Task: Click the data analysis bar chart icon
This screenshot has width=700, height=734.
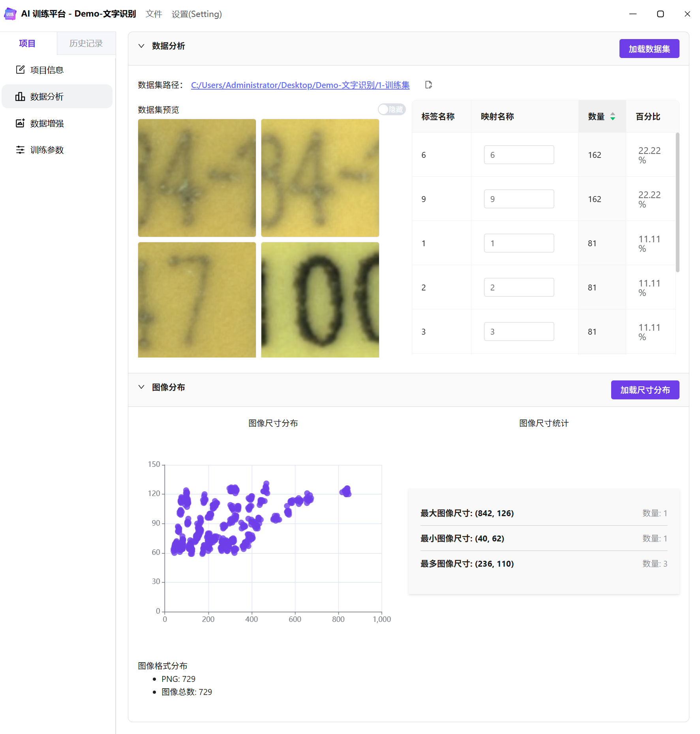Action: click(20, 97)
